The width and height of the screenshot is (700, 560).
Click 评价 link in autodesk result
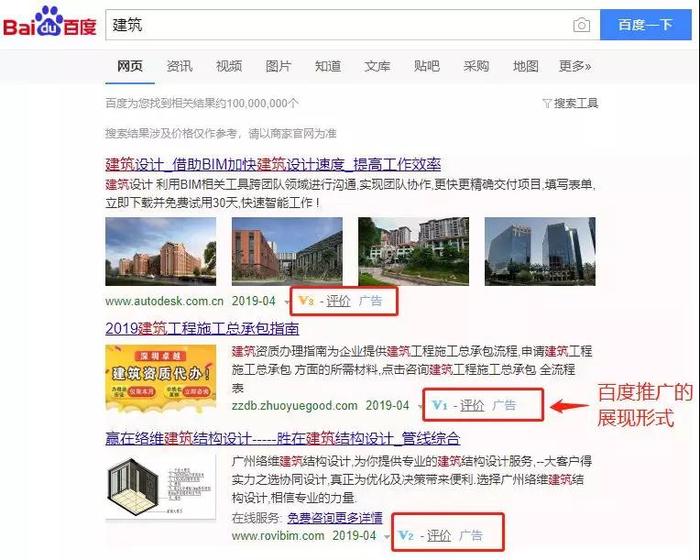338,301
